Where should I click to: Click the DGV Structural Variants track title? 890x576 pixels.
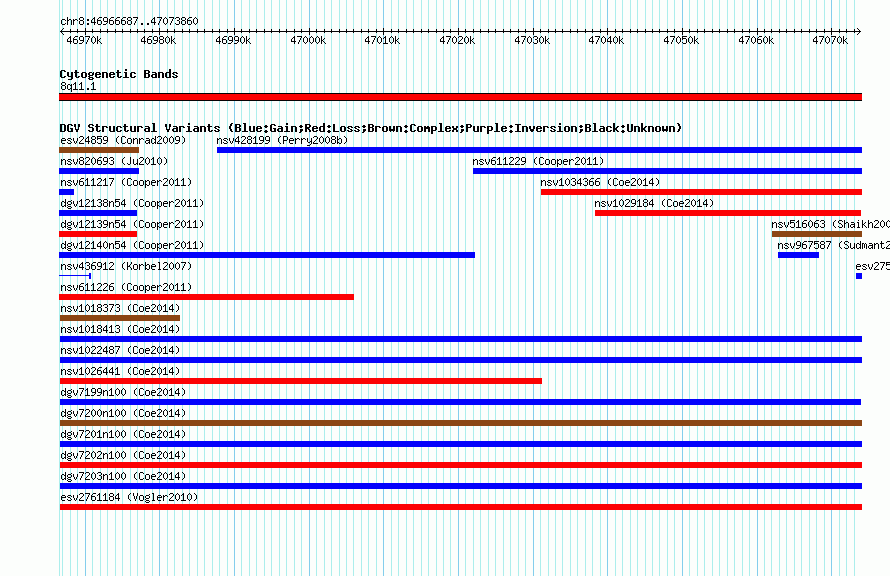(x=371, y=128)
